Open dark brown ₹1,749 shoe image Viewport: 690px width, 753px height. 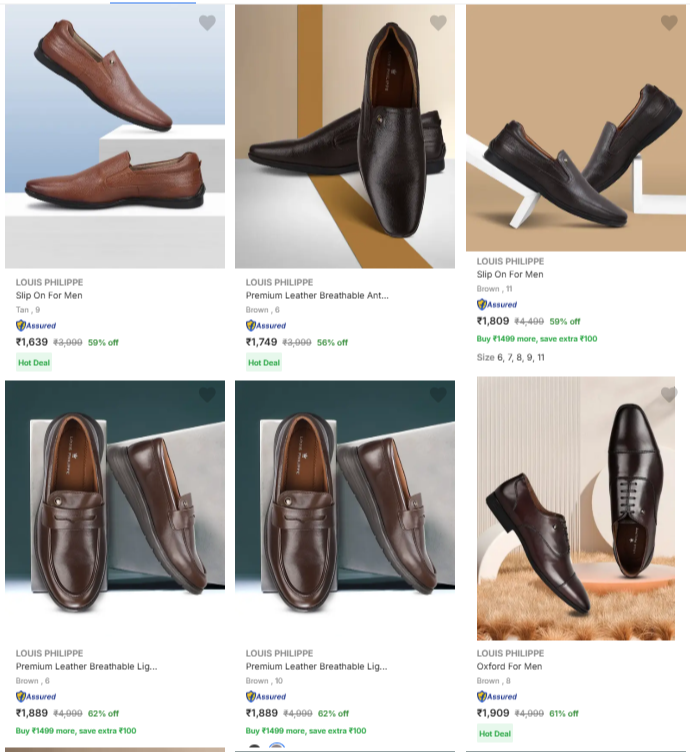(345, 135)
